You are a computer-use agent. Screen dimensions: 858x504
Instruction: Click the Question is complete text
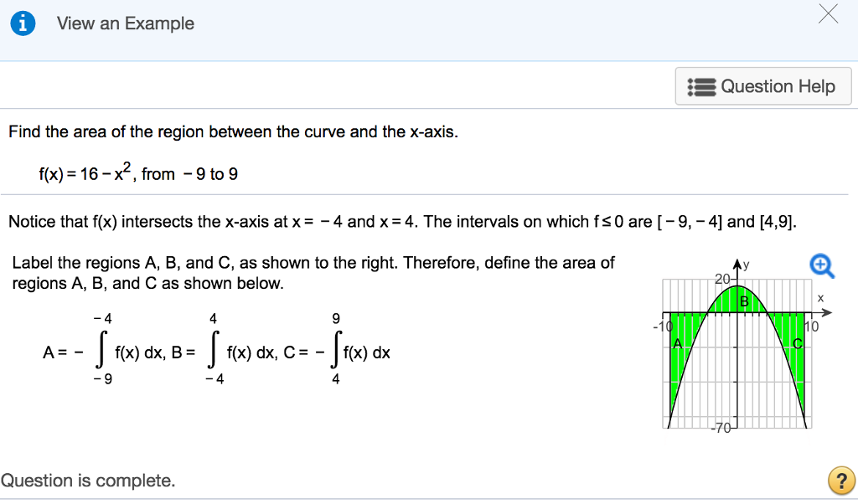(89, 481)
